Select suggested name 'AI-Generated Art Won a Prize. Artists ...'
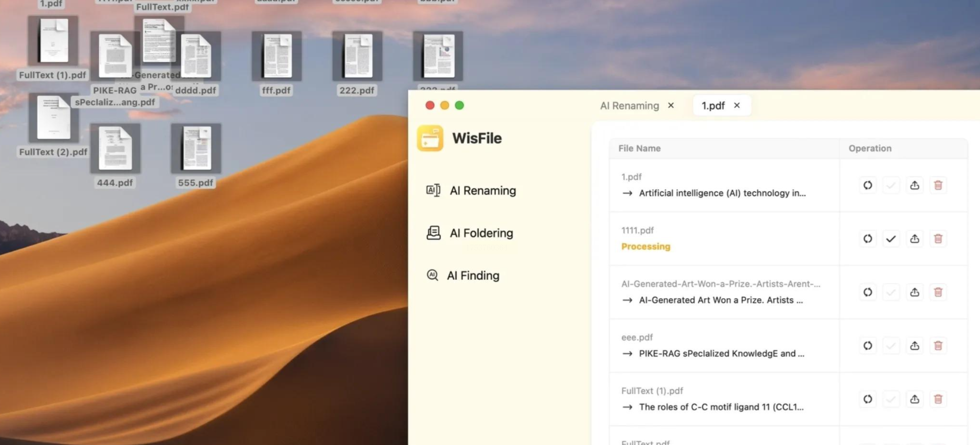Image resolution: width=980 pixels, height=445 pixels. coord(721,300)
